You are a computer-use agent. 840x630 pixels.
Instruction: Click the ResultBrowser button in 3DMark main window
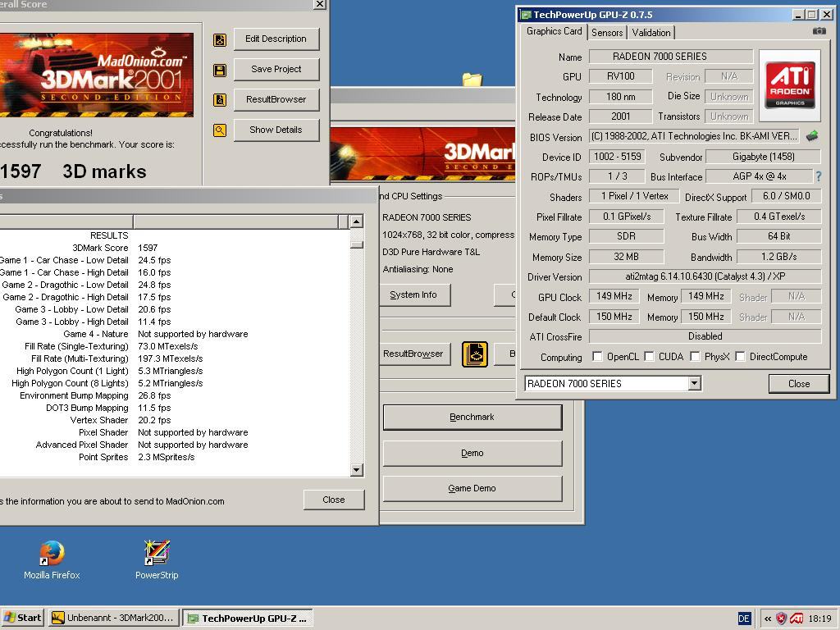point(413,354)
